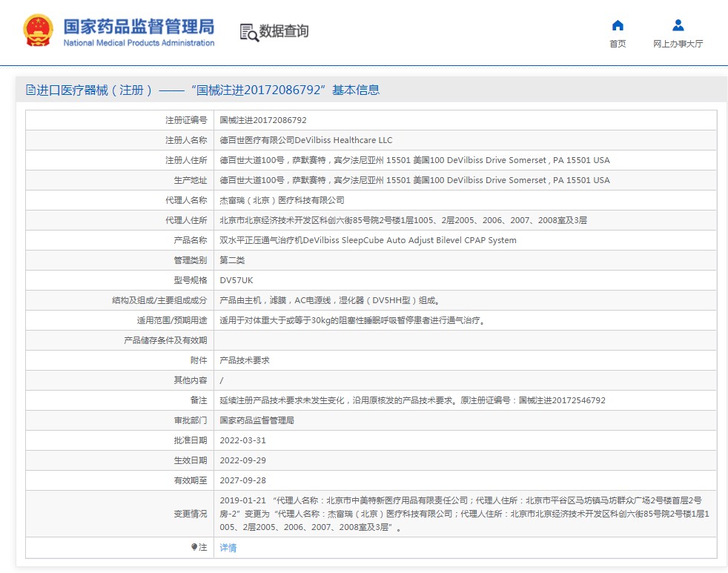This screenshot has width=728, height=573.
Task: Click National Medical Products Administration text
Action: pyautogui.click(x=139, y=43)
